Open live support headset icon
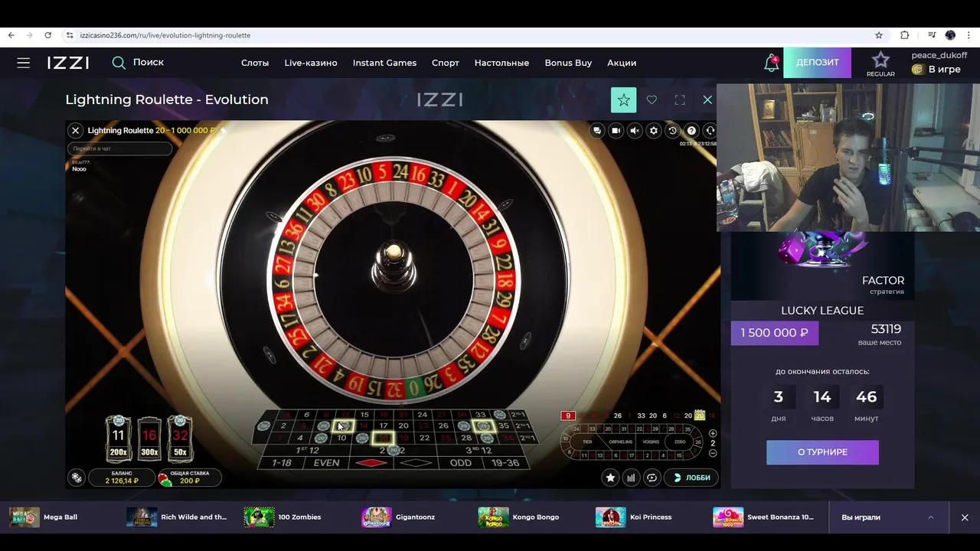980x551 pixels. click(710, 131)
